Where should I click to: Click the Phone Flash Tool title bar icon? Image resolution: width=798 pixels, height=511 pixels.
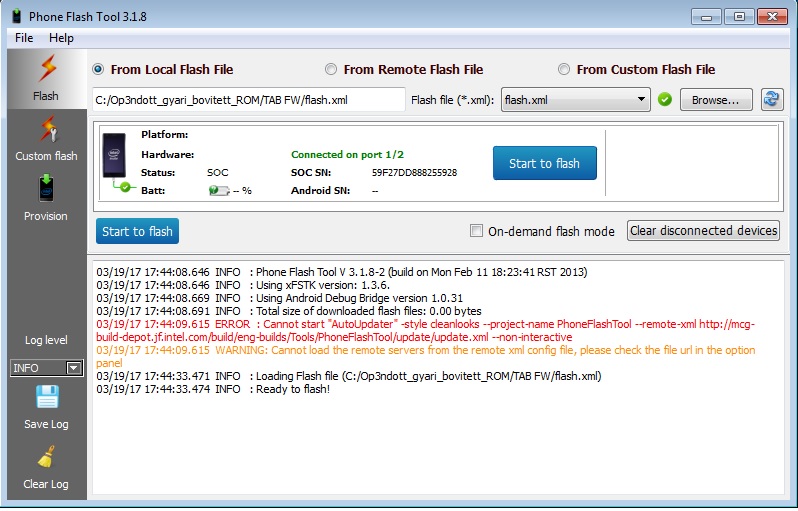(x=17, y=16)
